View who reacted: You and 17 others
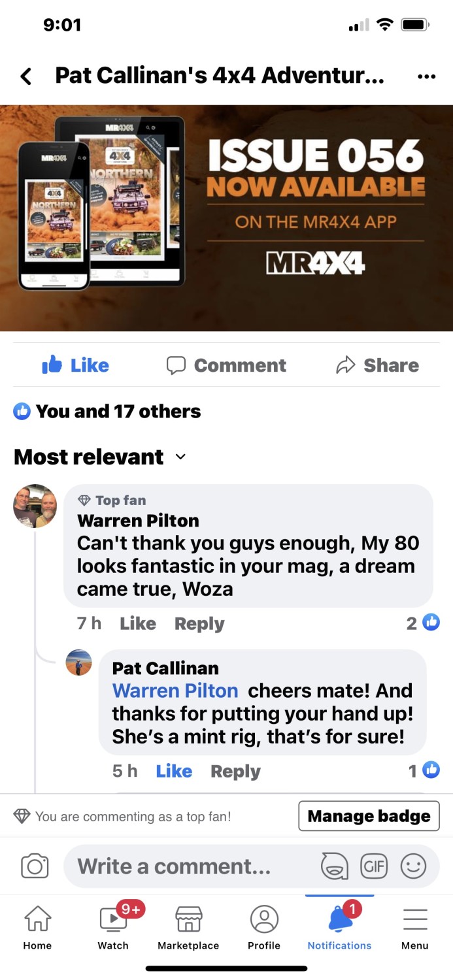Viewport: 453px width, 980px height. [107, 411]
